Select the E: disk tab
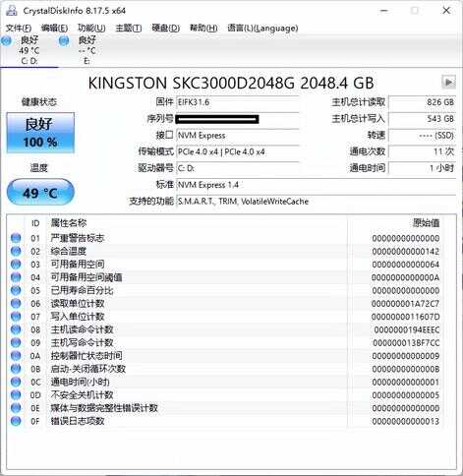Screen dimensions: 463x476 pos(87,50)
